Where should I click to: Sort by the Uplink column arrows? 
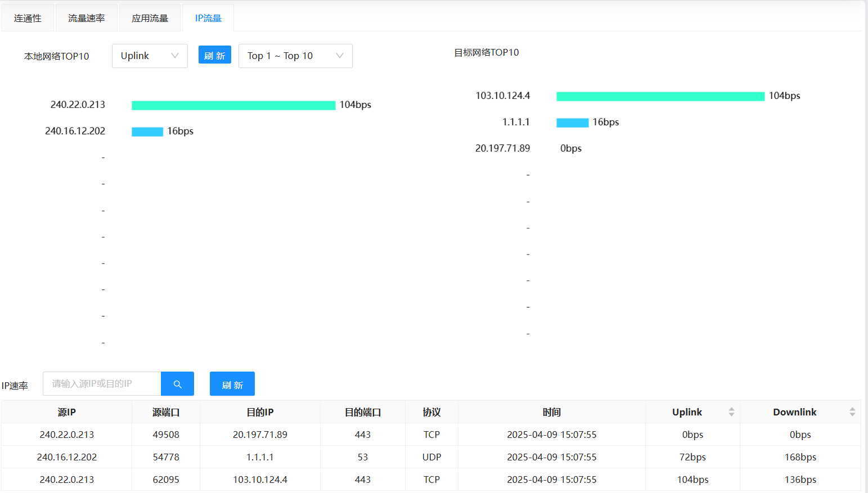click(x=731, y=412)
